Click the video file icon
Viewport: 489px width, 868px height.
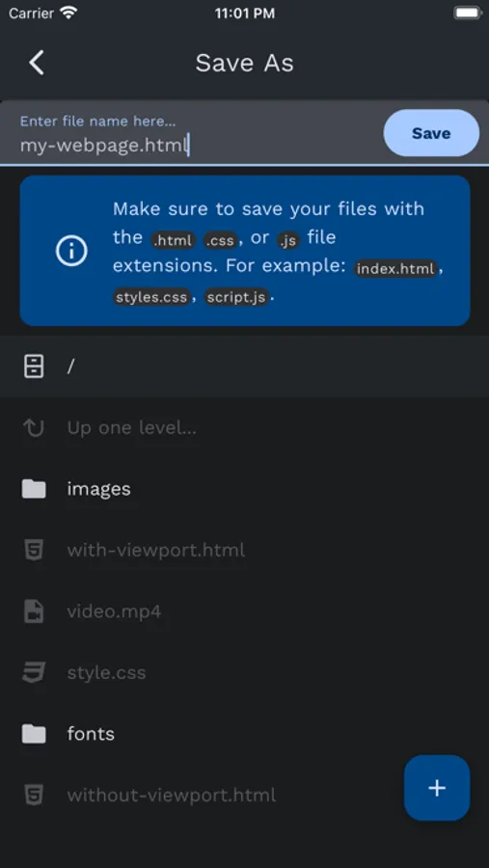(x=33, y=611)
